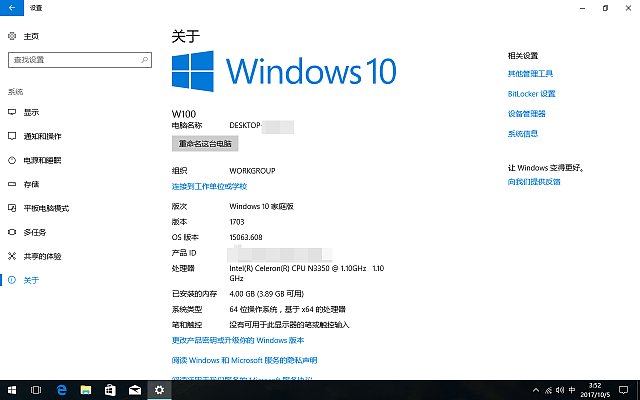Open Task View in the taskbar
This screenshot has width=640, height=400.
36,390
